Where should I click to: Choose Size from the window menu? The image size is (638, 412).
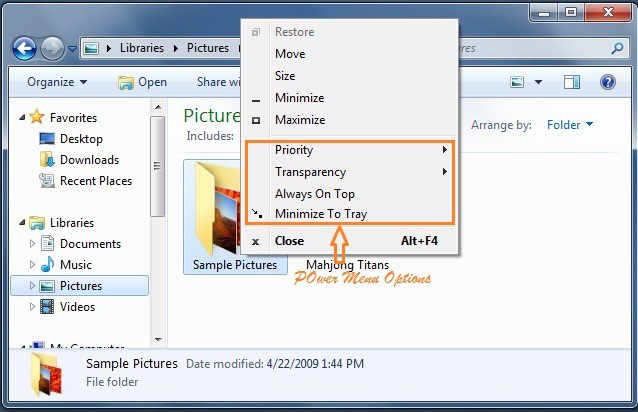click(349, 76)
